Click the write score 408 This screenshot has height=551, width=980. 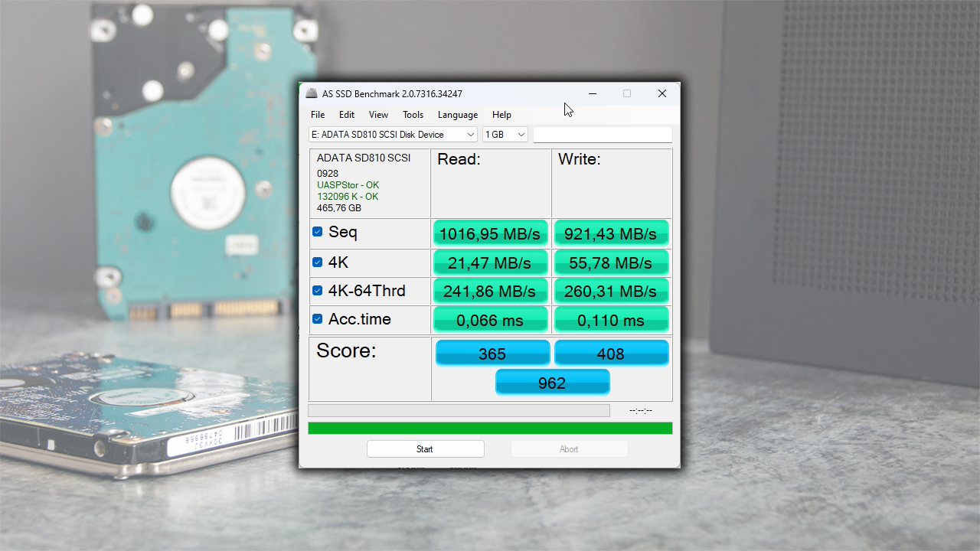click(x=611, y=354)
